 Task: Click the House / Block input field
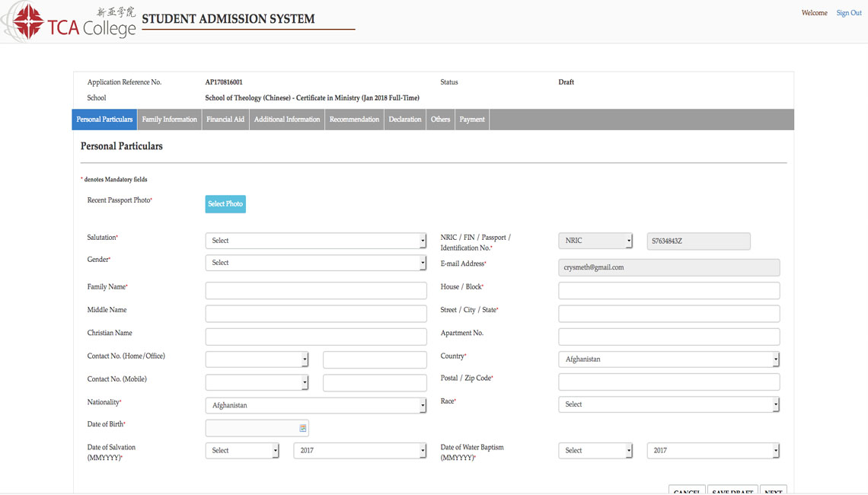click(669, 290)
